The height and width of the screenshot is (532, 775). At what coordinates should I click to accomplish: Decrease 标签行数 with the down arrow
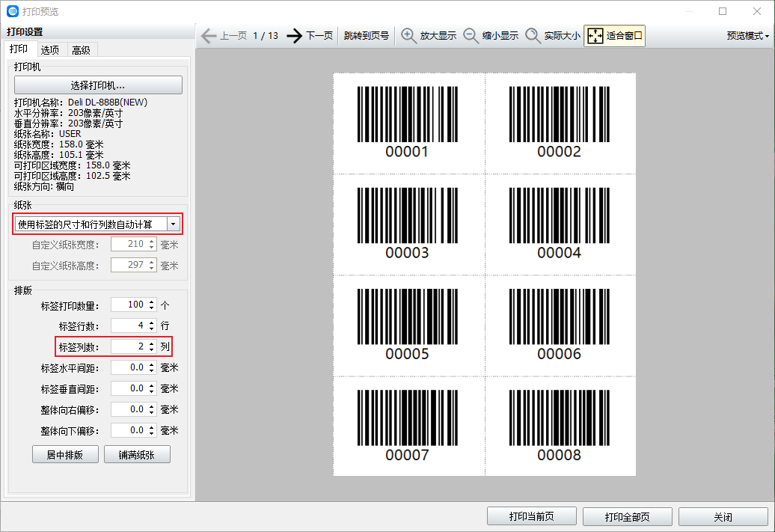coord(152,328)
